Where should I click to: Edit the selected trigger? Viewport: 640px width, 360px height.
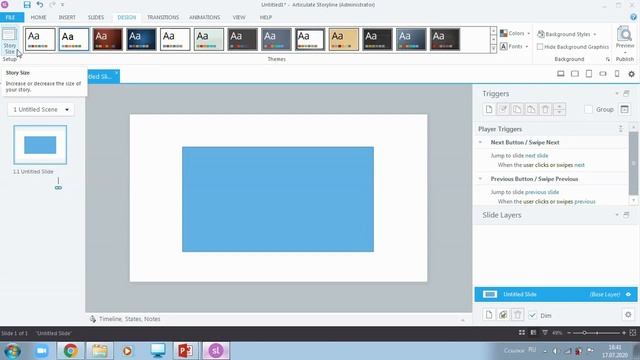503,109
